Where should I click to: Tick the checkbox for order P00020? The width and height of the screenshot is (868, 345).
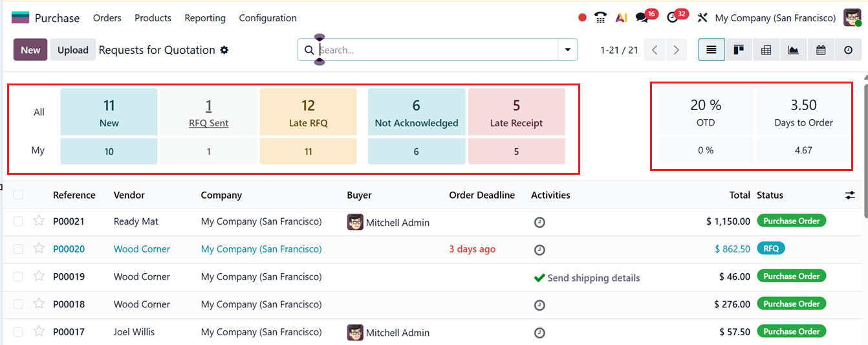[18, 249]
